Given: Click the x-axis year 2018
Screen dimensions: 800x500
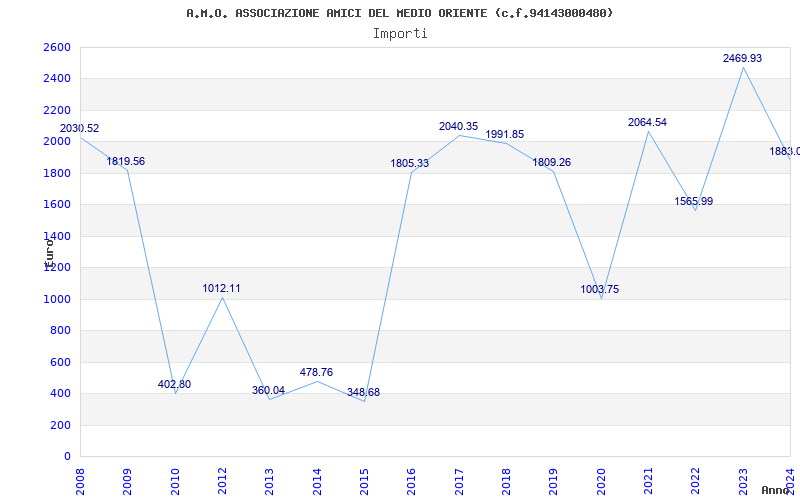Looking at the screenshot, I should (x=507, y=481).
